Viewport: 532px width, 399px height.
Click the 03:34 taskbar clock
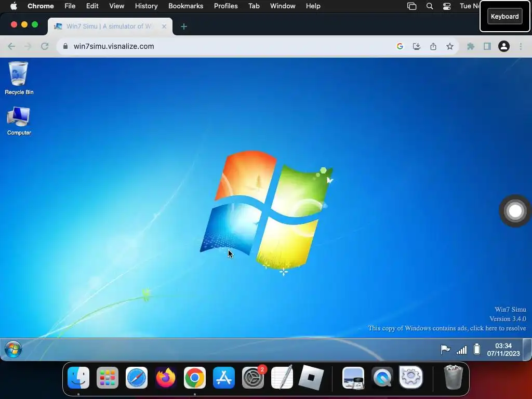[503, 350]
